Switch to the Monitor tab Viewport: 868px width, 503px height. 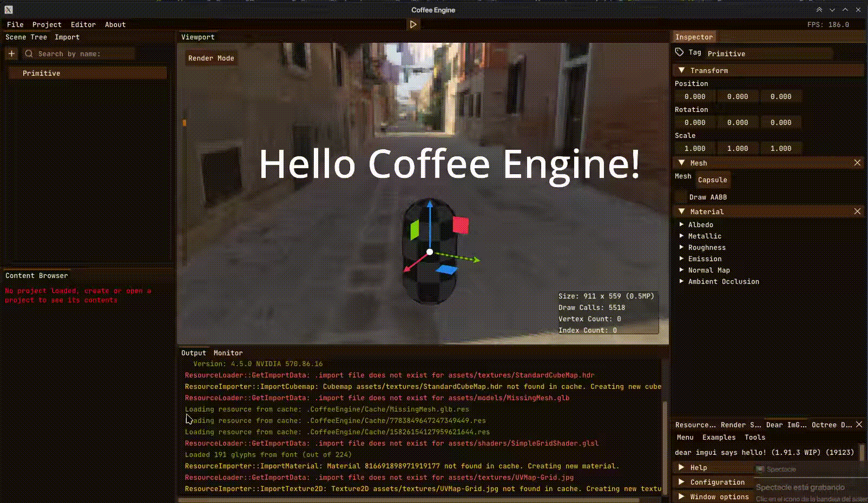coord(228,353)
